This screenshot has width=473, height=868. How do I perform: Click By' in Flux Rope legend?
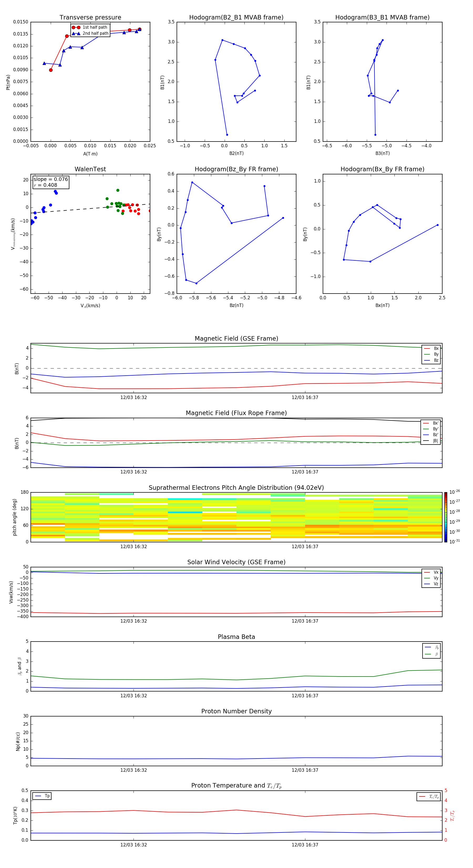(x=431, y=429)
